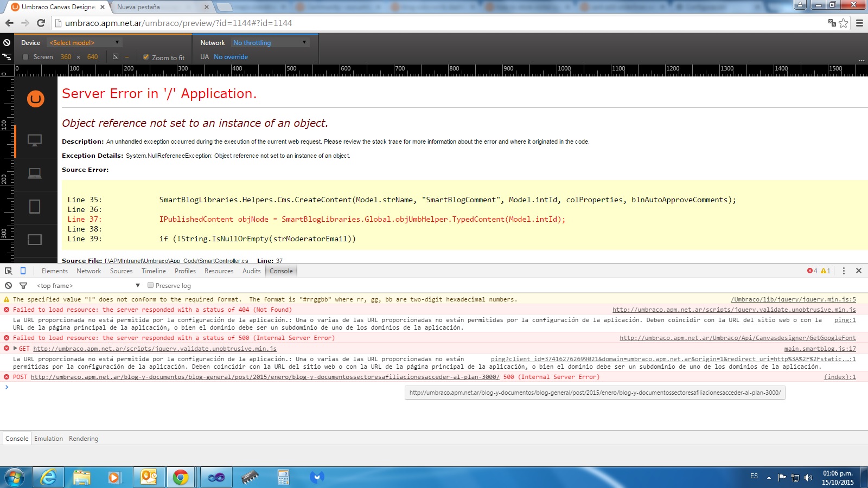Click the No override UA link

[x=231, y=56]
